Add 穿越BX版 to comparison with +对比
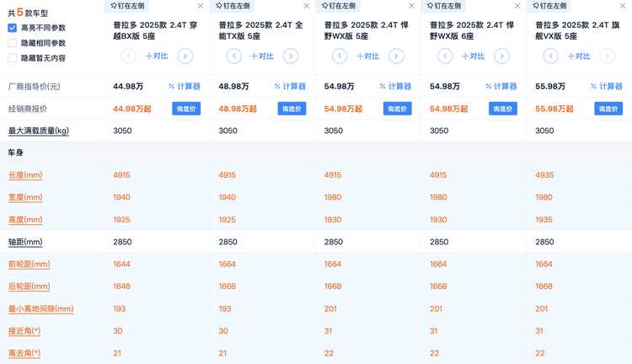Image resolution: width=632 pixels, height=364 pixels. tap(157, 56)
